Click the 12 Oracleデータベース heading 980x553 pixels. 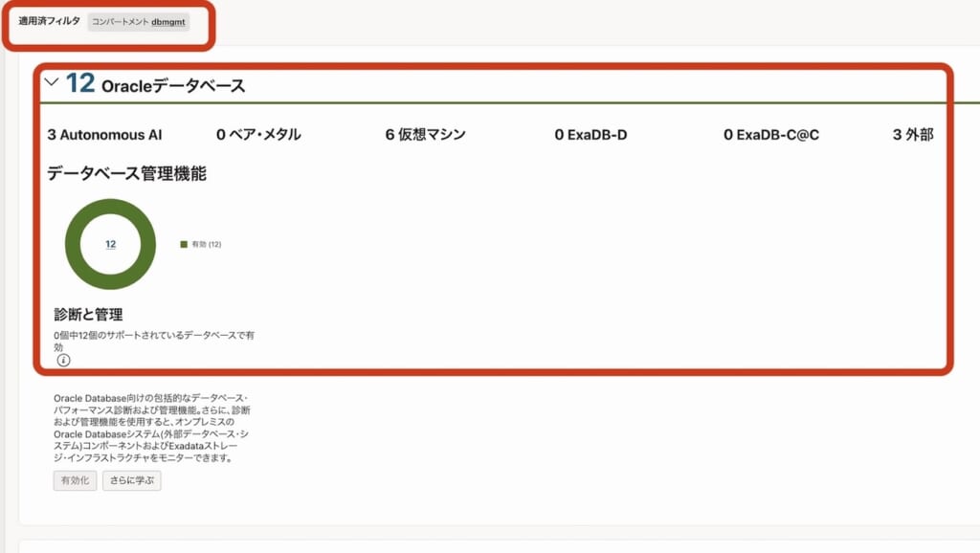[x=156, y=84]
